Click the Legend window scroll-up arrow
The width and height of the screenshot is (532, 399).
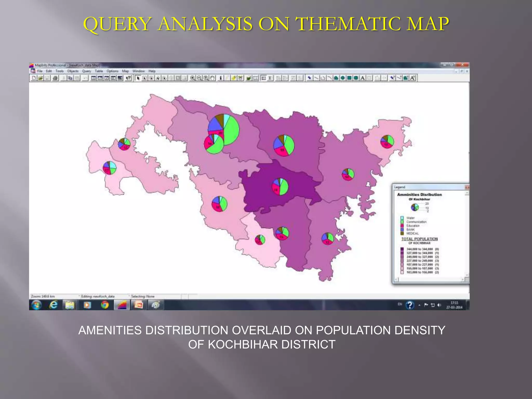click(467, 193)
